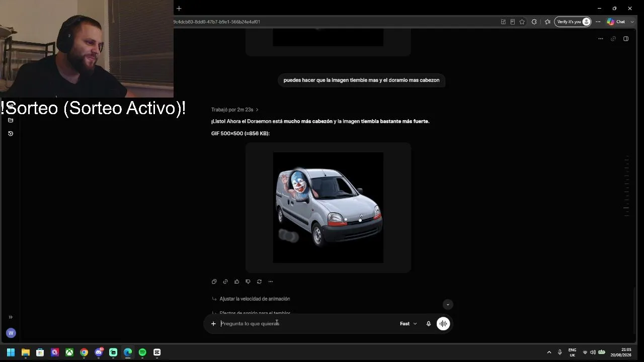Show hidden system tray icons

pyautogui.click(x=549, y=352)
